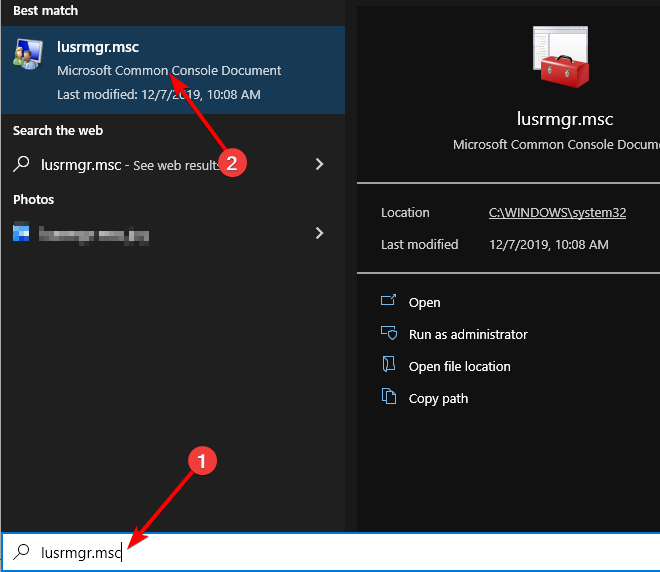The height and width of the screenshot is (572, 660).
Task: Click the Run as administrator shield icon
Action: click(389, 334)
